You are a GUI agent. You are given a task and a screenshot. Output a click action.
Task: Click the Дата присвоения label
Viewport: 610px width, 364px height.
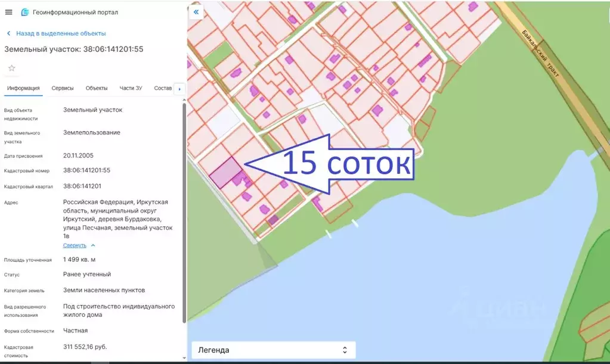23,156
